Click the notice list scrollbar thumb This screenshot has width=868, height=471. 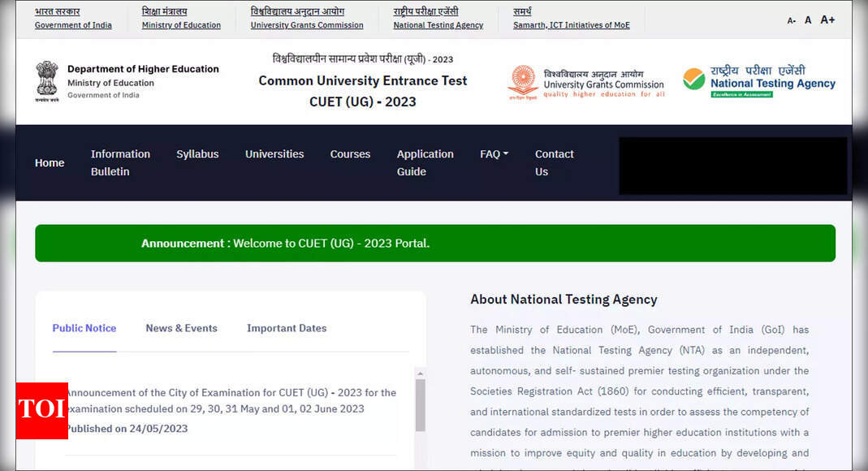(420, 405)
